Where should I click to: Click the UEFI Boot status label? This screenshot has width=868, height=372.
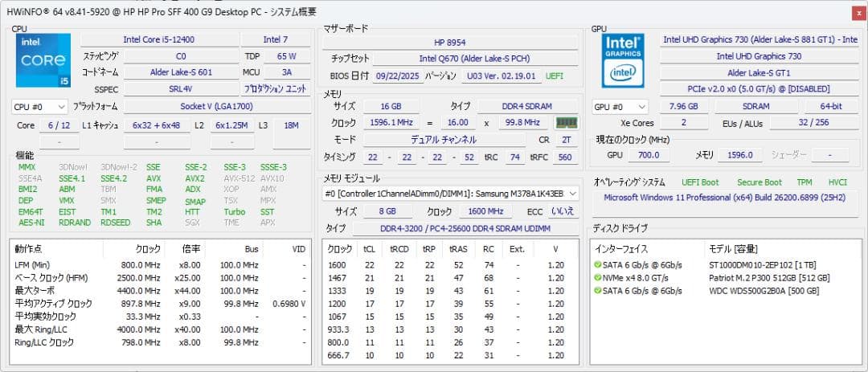click(700, 182)
